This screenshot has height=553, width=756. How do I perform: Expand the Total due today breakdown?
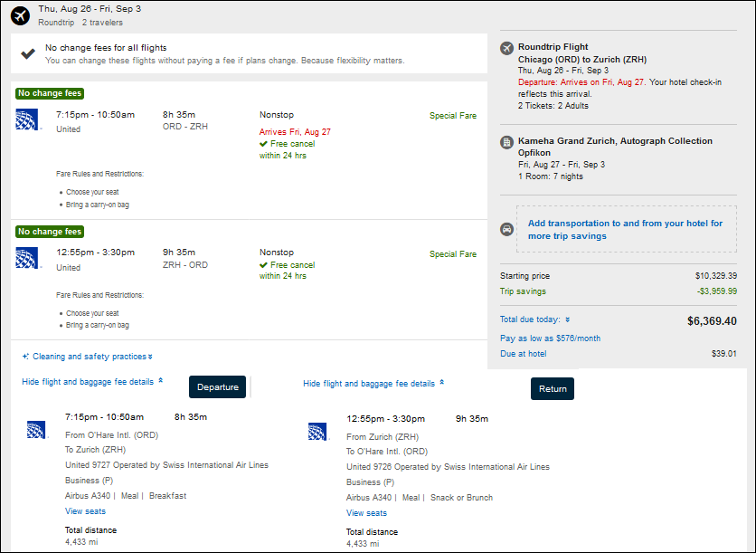(534, 319)
